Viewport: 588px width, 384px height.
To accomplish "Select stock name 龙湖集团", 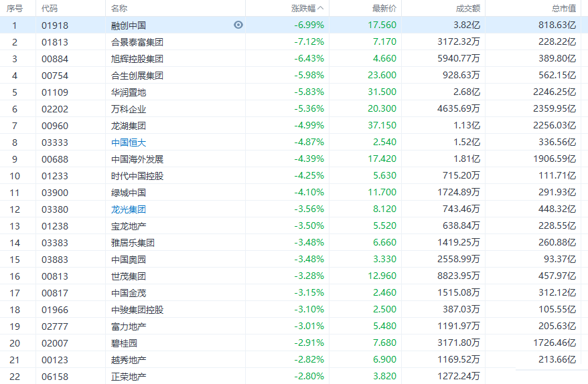I will [x=129, y=126].
